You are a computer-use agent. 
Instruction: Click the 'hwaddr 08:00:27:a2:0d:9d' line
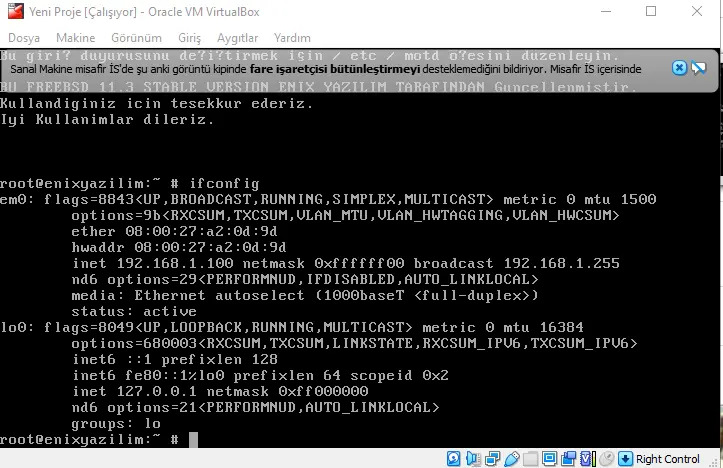coord(179,247)
